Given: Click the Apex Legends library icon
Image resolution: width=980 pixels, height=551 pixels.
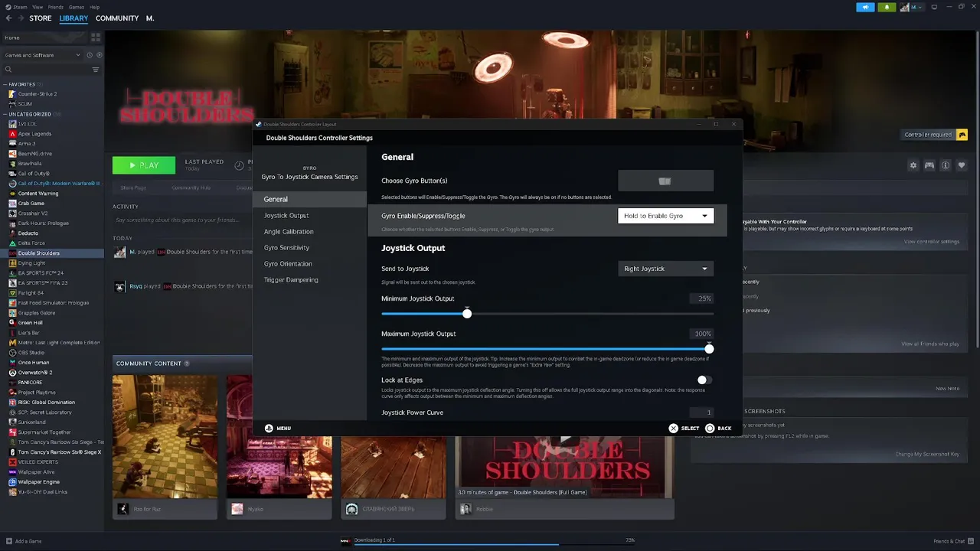Looking at the screenshot, I should point(11,134).
